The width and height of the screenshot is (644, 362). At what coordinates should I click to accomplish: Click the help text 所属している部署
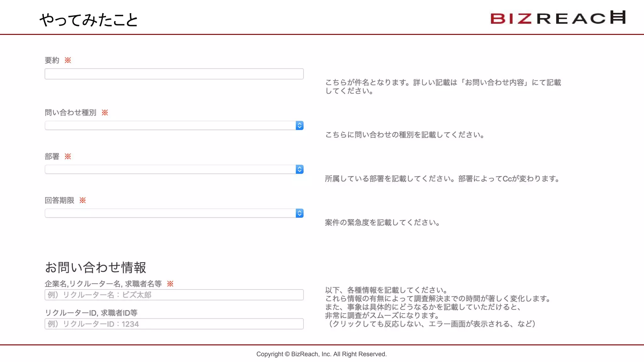pos(442,179)
